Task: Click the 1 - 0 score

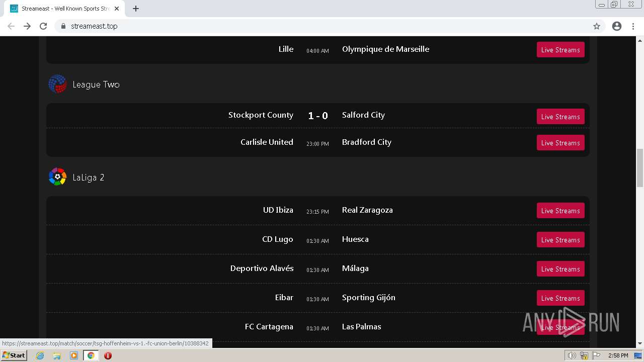Action: (318, 116)
